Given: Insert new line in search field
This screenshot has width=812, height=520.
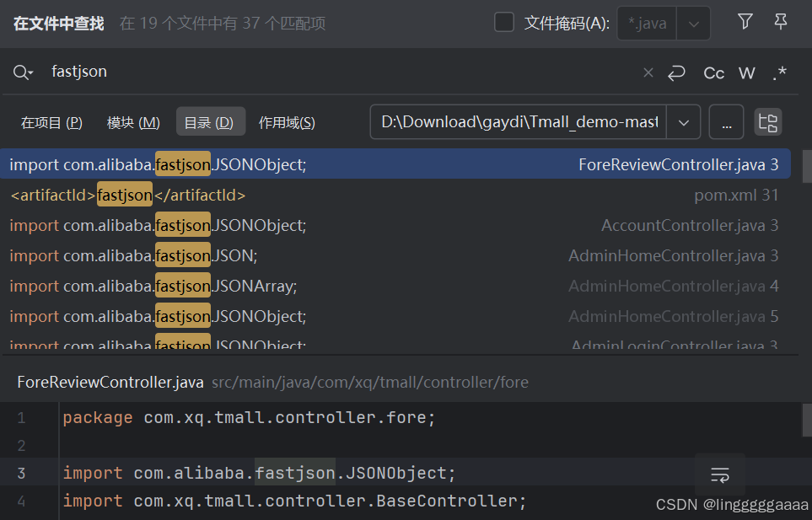Looking at the screenshot, I should (676, 73).
